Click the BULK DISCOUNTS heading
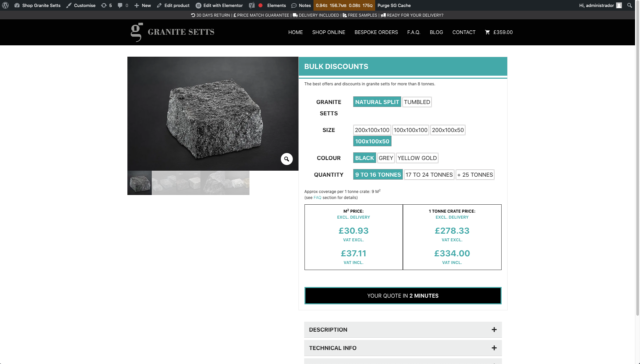The width and height of the screenshot is (640, 364). tap(336, 66)
